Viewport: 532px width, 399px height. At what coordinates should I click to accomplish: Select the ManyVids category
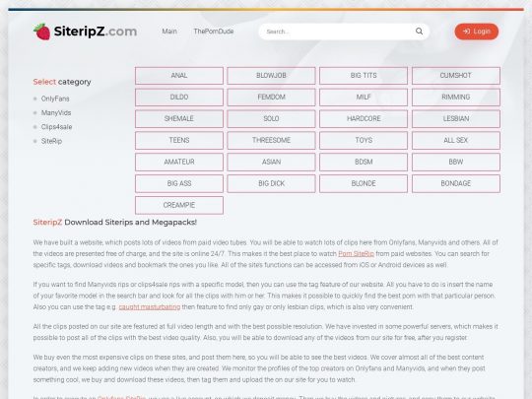tap(56, 112)
